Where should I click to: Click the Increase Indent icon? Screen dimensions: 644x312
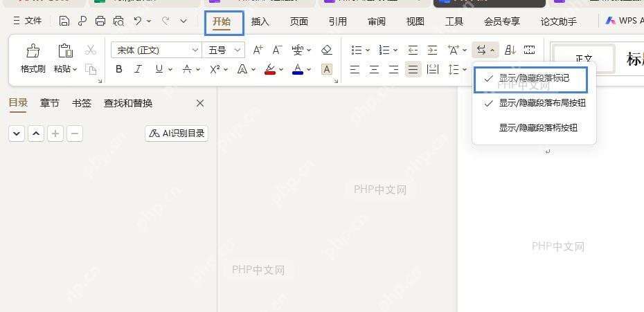coord(432,50)
